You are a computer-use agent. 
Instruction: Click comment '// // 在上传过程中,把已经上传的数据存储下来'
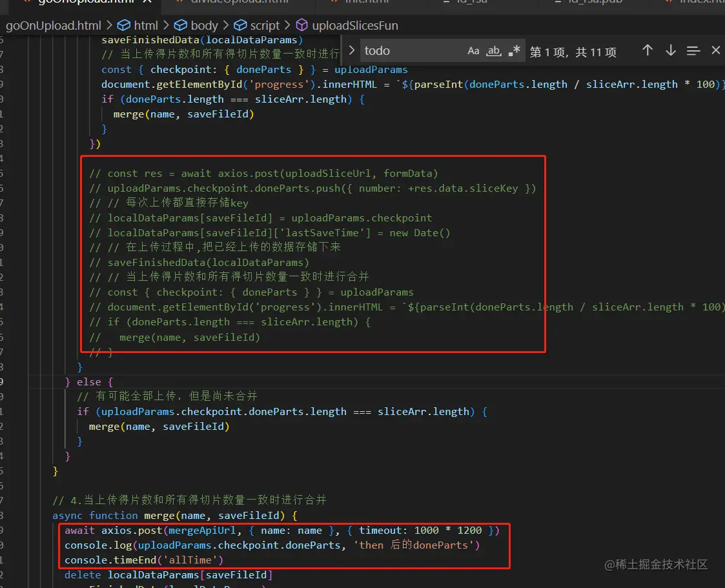pos(215,247)
